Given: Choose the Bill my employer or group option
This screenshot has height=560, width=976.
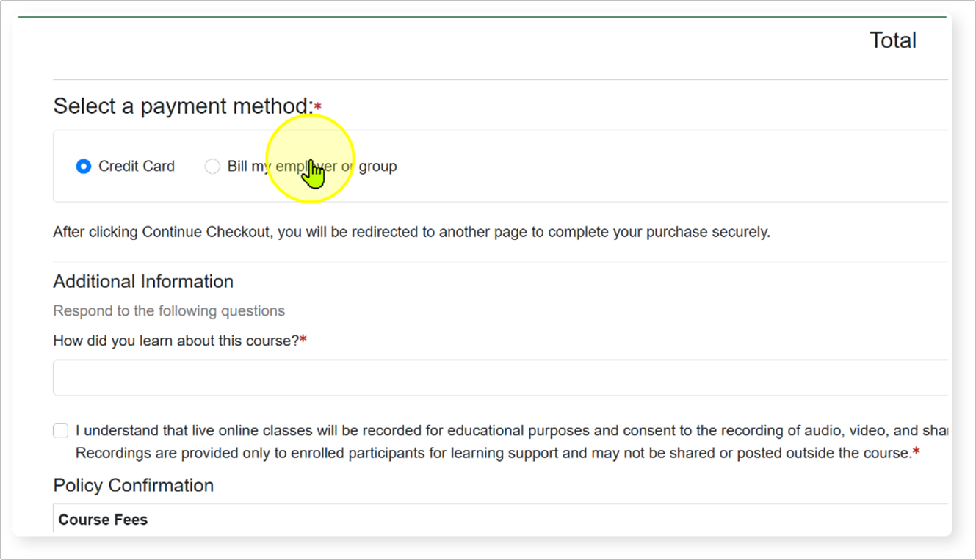Looking at the screenshot, I should point(212,166).
